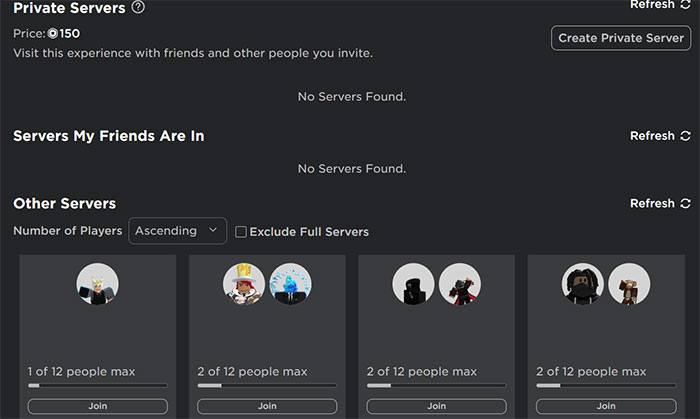Click the blue-faced avatar in second server
This screenshot has width=700, height=419.
click(x=291, y=284)
